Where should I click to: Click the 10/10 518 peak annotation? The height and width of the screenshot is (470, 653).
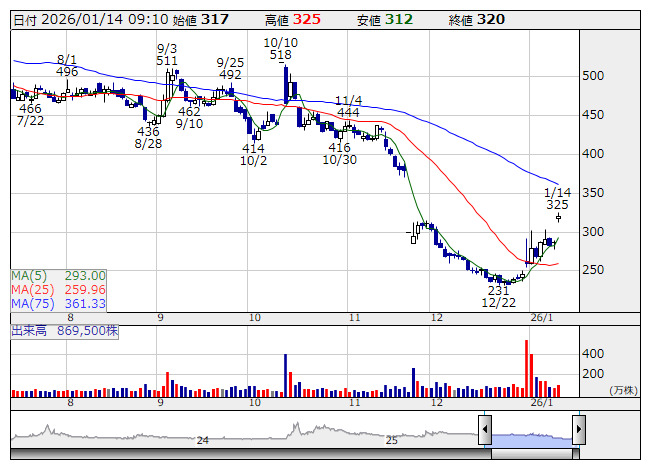click(281, 49)
